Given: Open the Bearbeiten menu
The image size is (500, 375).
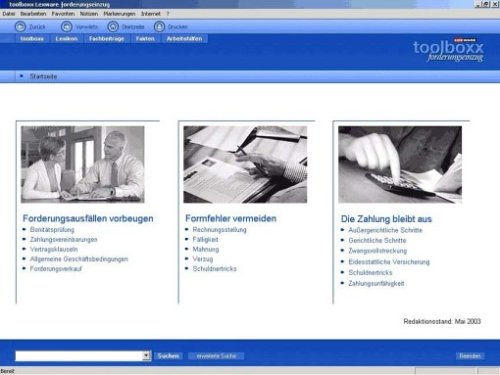Looking at the screenshot, I should click(33, 14).
